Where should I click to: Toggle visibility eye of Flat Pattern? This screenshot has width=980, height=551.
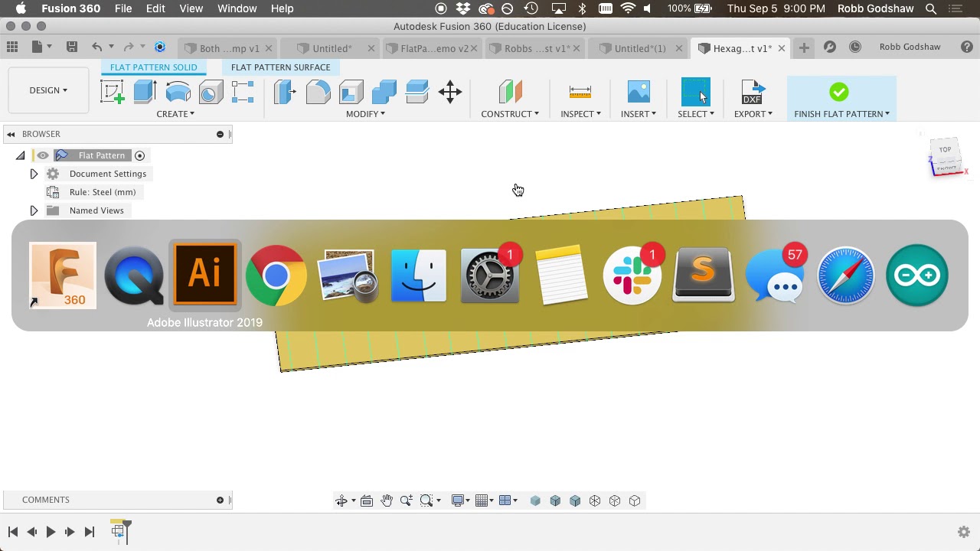43,155
